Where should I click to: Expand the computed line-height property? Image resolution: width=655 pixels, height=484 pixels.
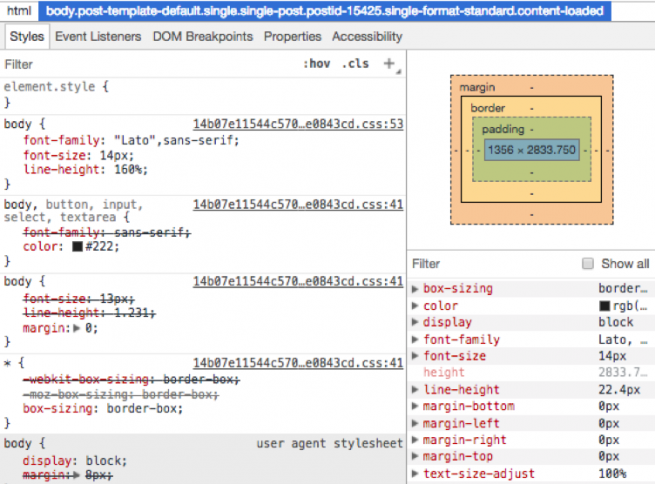416,390
